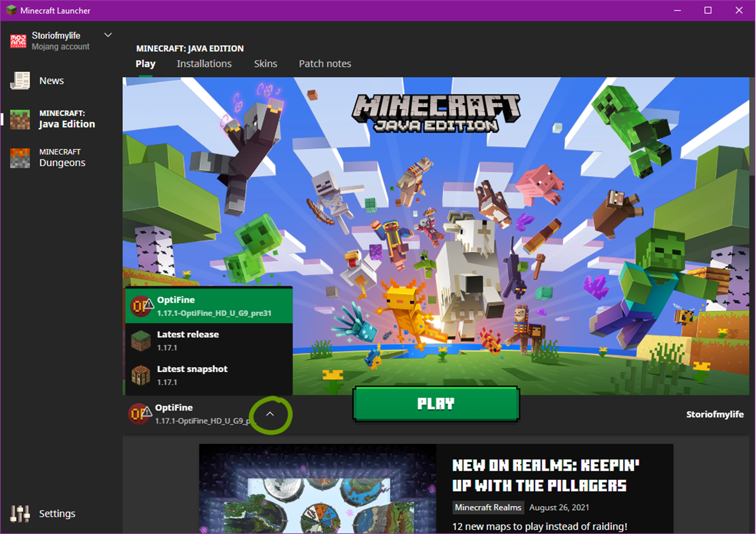The image size is (756, 534).
Task: View the Patch notes tab
Action: [x=325, y=64]
